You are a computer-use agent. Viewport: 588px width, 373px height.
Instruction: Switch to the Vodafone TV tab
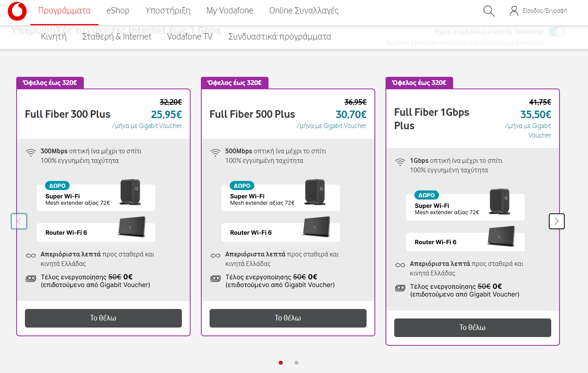pos(190,37)
